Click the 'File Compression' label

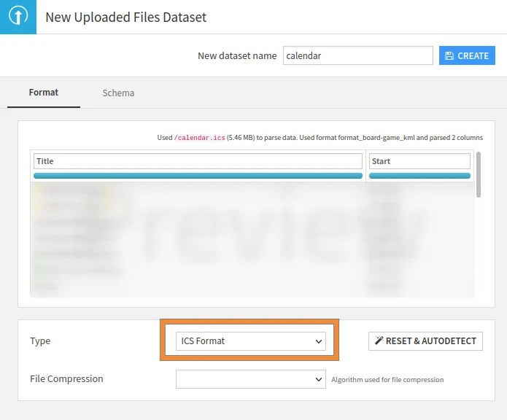[x=66, y=378]
